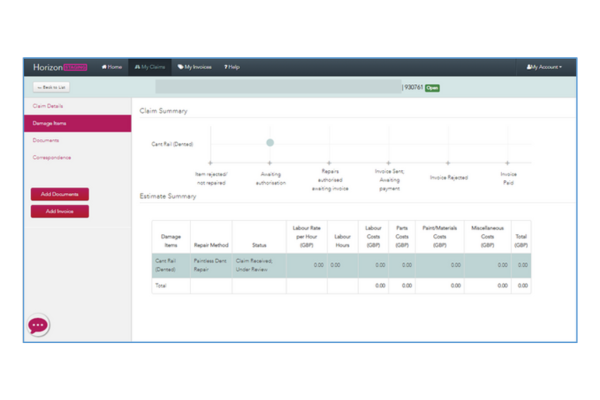Click the Cant Rail (Dented) chart label
The width and height of the screenshot is (600, 400).
point(172,144)
